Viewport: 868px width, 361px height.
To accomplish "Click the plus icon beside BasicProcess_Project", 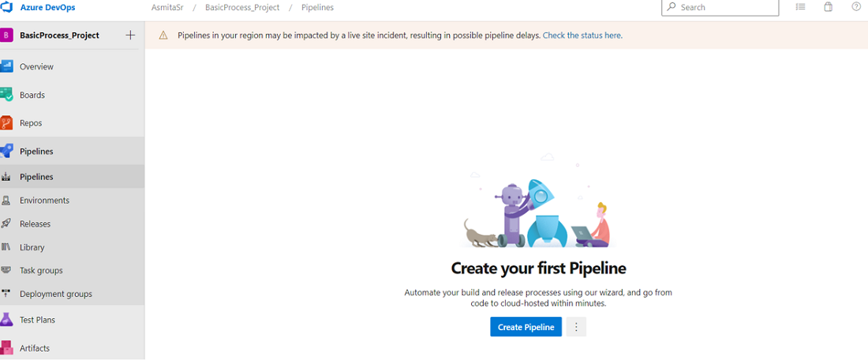I will point(130,36).
